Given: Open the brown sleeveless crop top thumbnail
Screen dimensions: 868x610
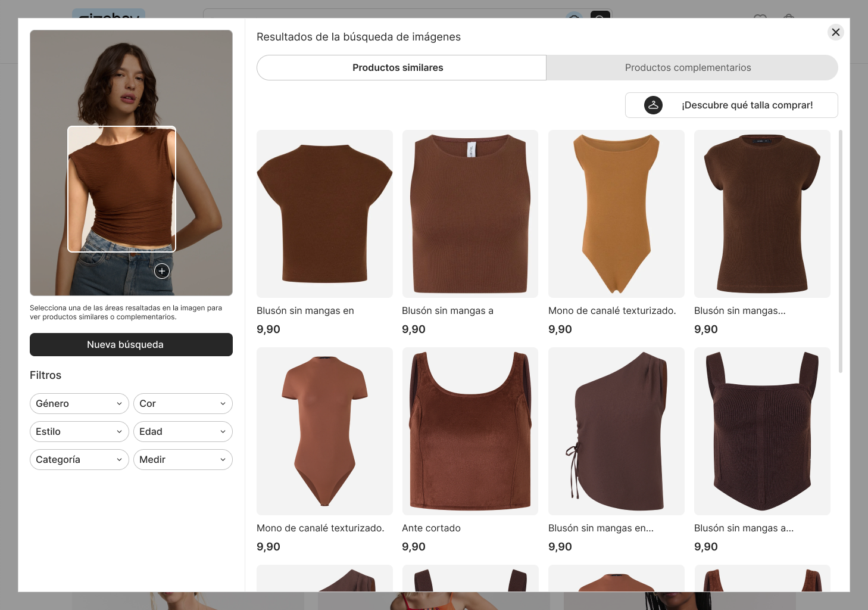Looking at the screenshot, I should (470, 214).
